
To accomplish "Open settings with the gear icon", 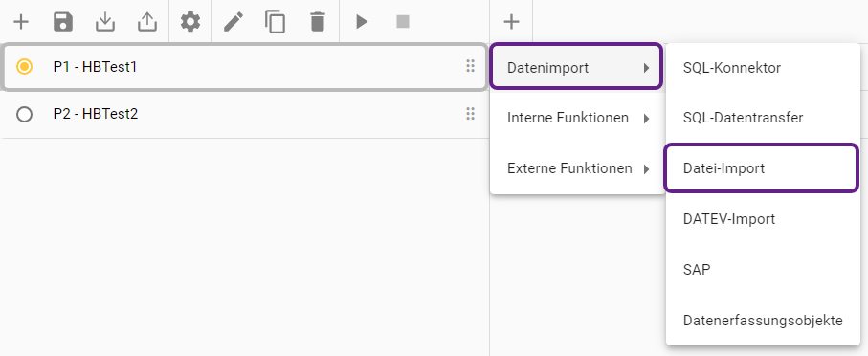I will (190, 22).
